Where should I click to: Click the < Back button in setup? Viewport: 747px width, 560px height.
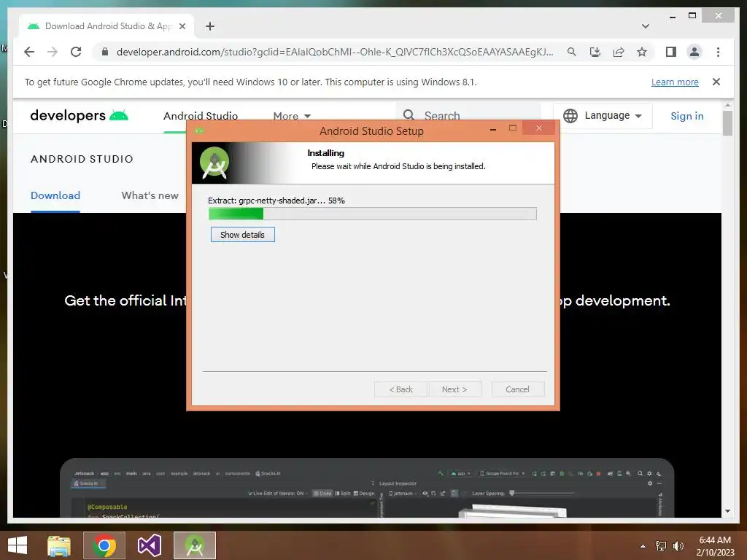tap(400, 389)
